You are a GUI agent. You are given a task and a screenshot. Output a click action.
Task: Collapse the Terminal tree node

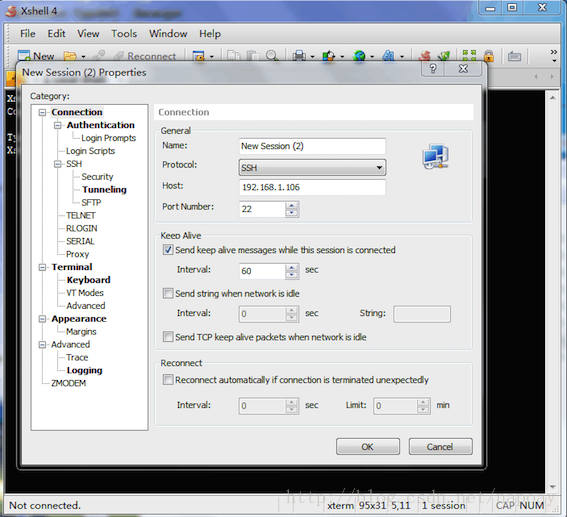point(42,267)
